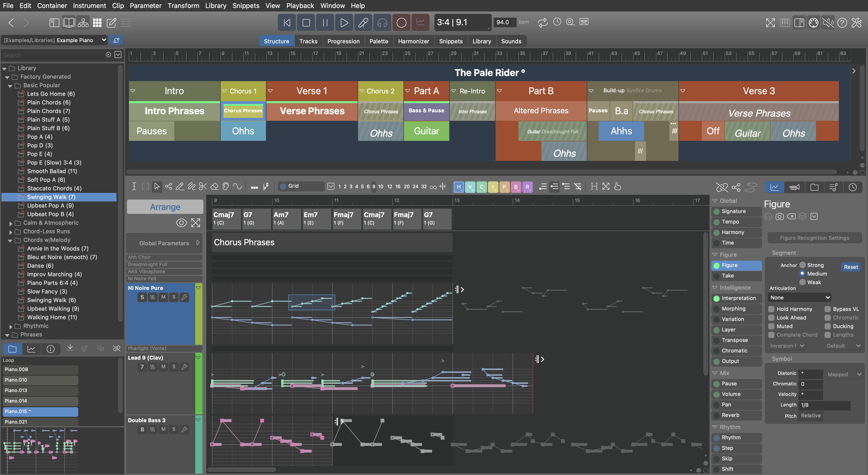868x475 pixels.
Task: Enable the Muted checkbox
Action: click(771, 326)
